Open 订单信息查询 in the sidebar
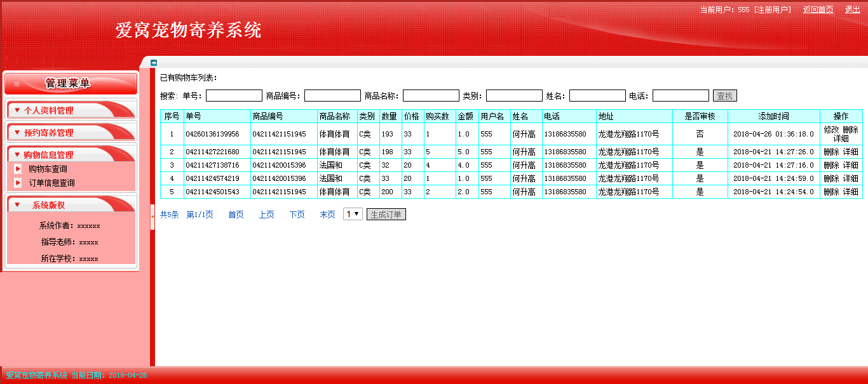868x384 pixels. click(51, 183)
